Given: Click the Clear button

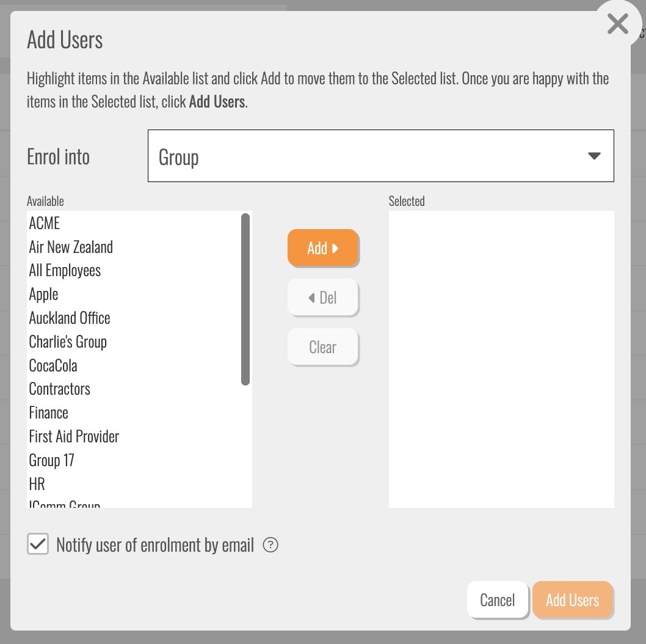Looking at the screenshot, I should 322,347.
